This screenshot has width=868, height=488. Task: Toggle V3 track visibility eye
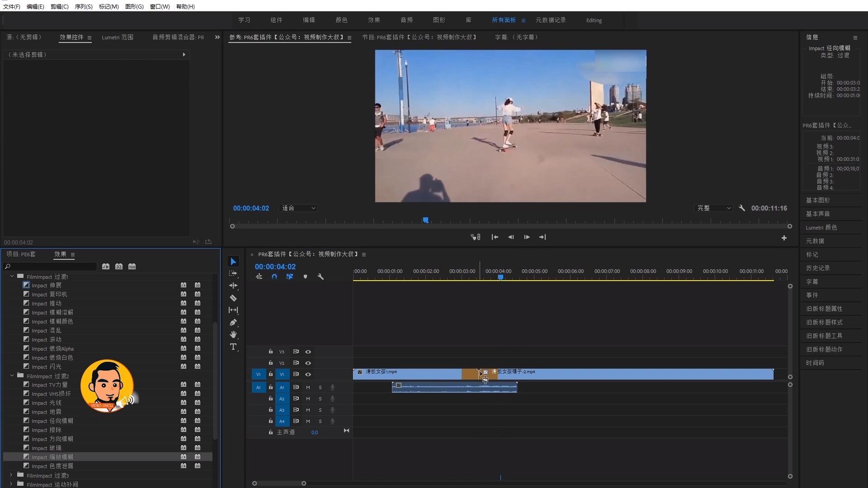coord(308,352)
